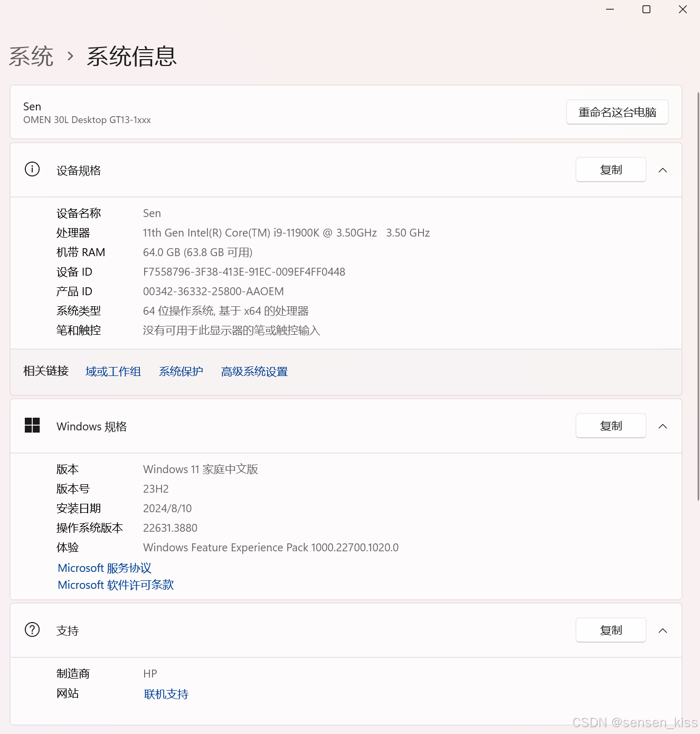Screen dimensions: 700x734
Task: Select the device ID value F7558796-3F38-413E-91EC-009EF4FF0448
Action: pos(244,272)
